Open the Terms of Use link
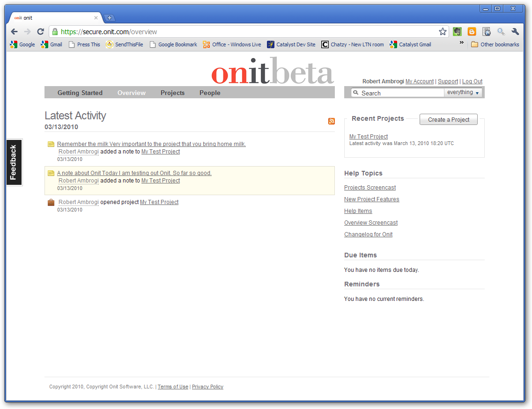Viewport: 532px width, 409px height. [173, 387]
